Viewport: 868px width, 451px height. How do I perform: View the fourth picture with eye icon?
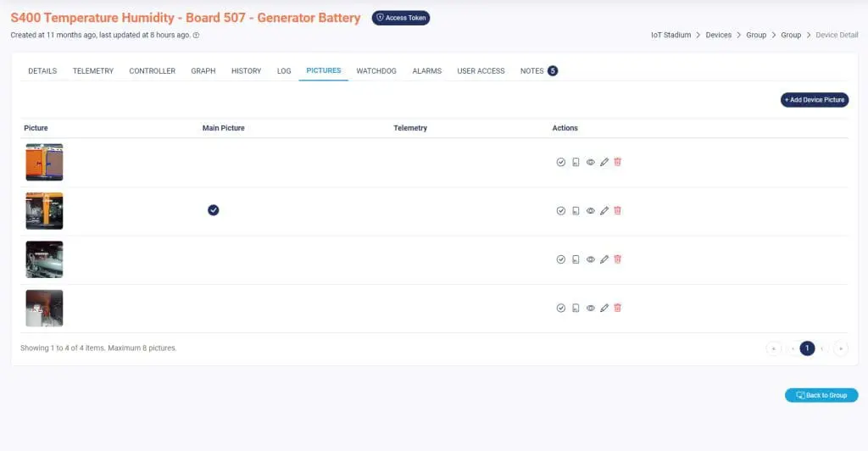[x=590, y=309]
